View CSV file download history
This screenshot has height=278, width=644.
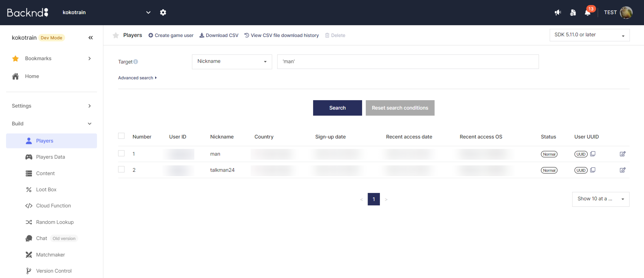click(x=281, y=35)
